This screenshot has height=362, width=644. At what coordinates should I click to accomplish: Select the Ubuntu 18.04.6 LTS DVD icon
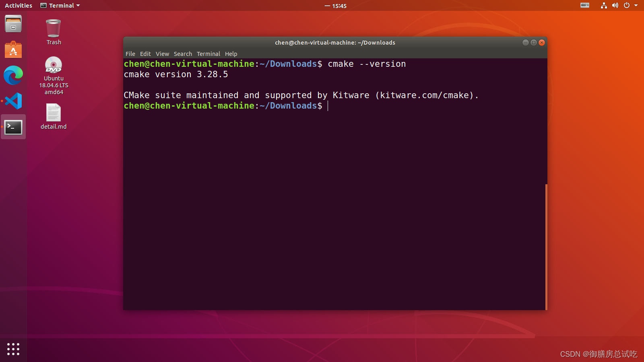click(x=54, y=76)
